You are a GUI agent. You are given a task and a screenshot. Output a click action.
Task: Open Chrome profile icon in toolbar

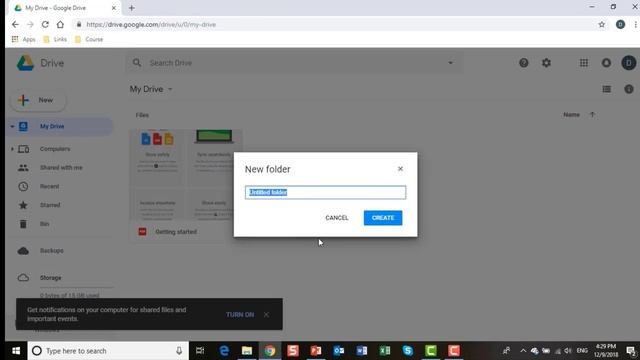tap(620, 24)
